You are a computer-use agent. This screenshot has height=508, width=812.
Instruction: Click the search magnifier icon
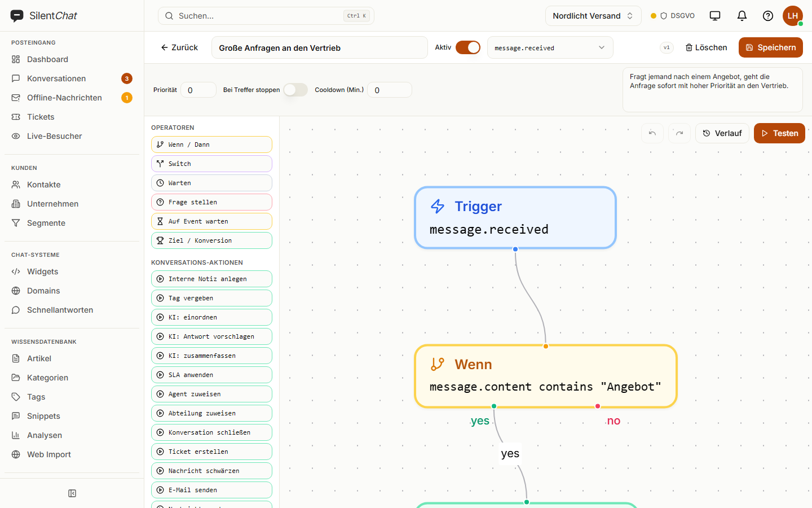tap(169, 16)
